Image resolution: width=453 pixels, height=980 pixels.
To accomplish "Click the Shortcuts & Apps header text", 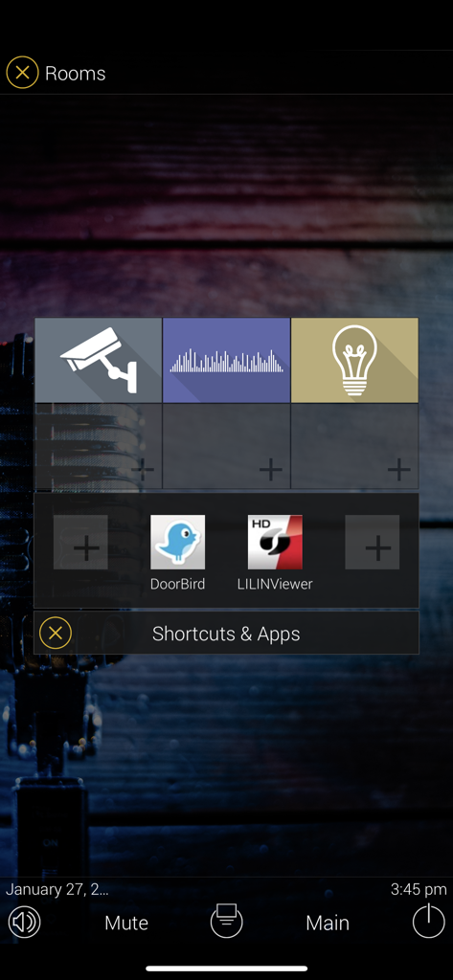I will point(226,634).
